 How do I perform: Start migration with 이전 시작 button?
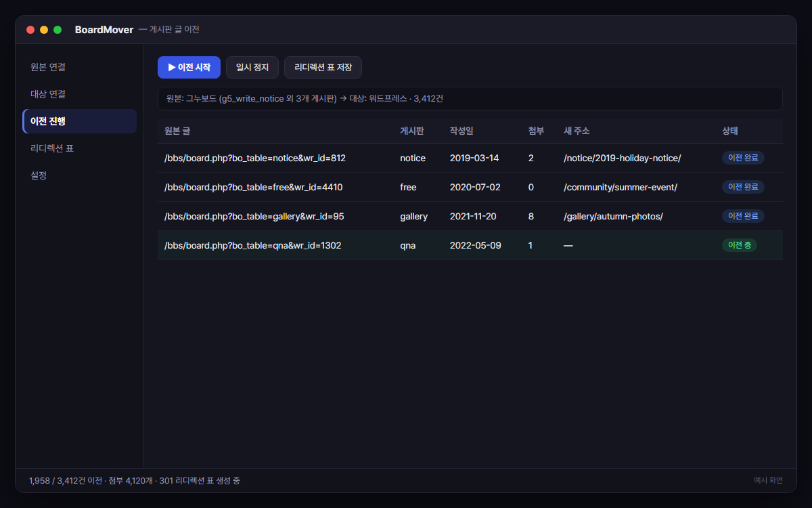(189, 68)
